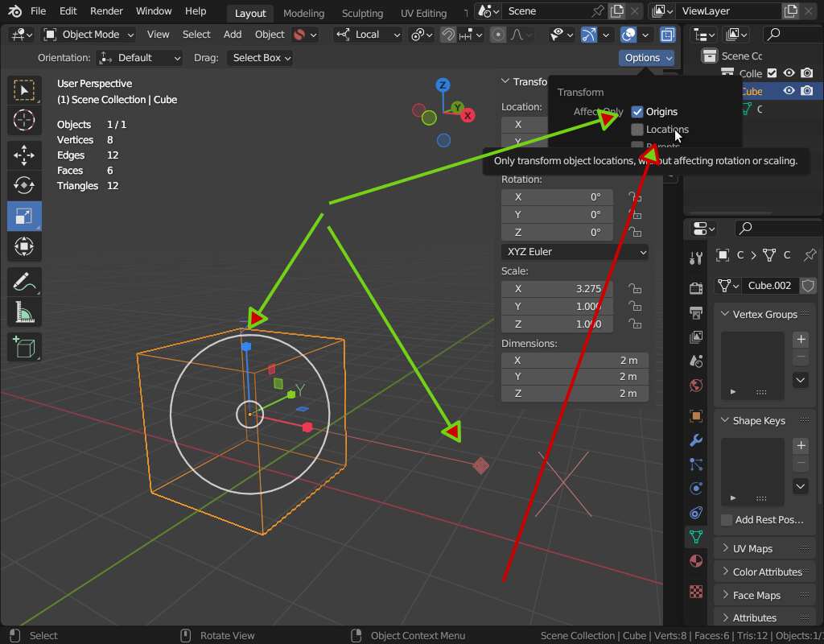The image size is (824, 644).
Task: Hide Cube with its eye icon
Action: pyautogui.click(x=789, y=91)
